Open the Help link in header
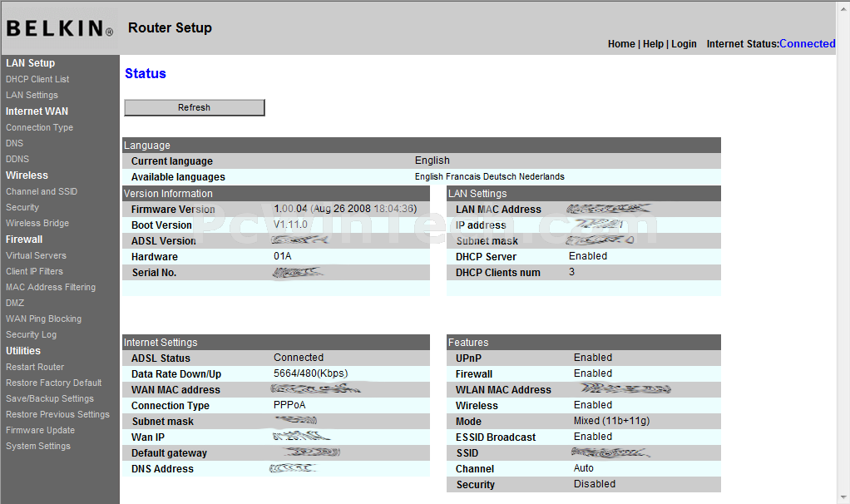The width and height of the screenshot is (850, 504). 653,44
